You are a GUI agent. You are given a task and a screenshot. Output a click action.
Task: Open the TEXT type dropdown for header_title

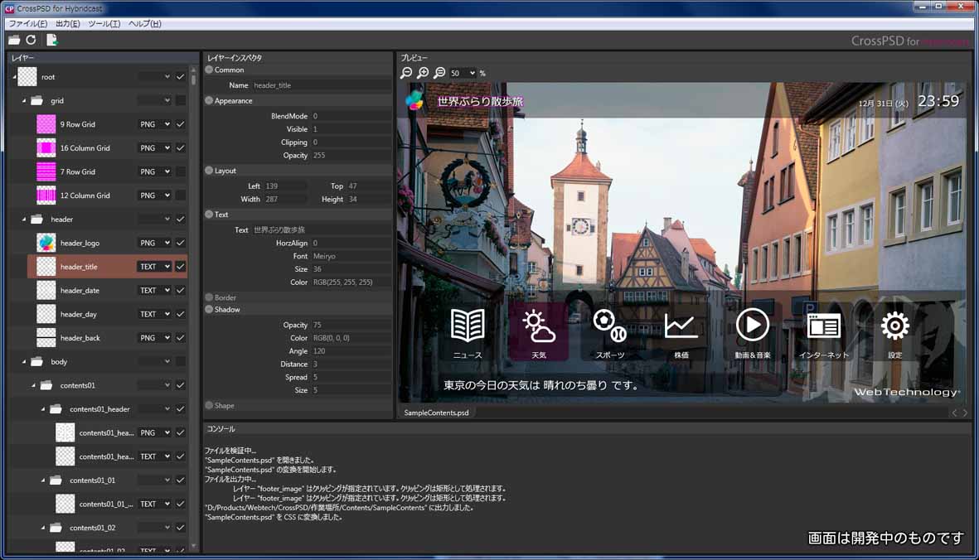pyautogui.click(x=154, y=266)
